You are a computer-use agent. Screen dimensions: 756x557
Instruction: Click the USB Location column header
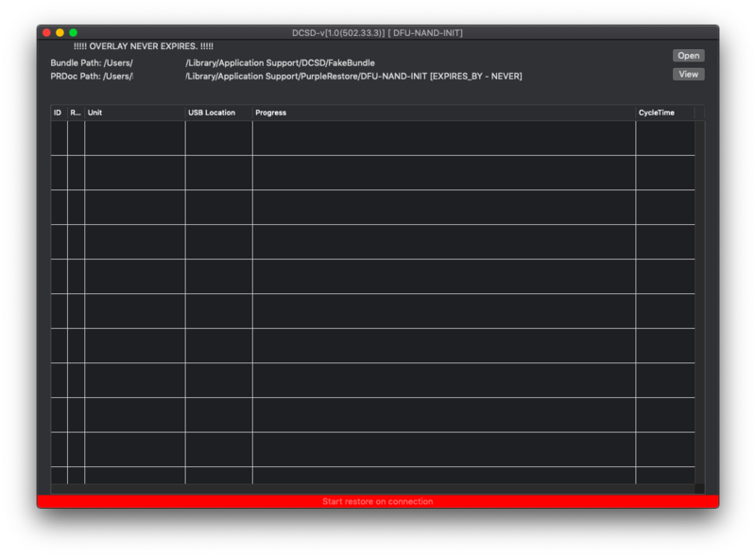click(x=218, y=113)
